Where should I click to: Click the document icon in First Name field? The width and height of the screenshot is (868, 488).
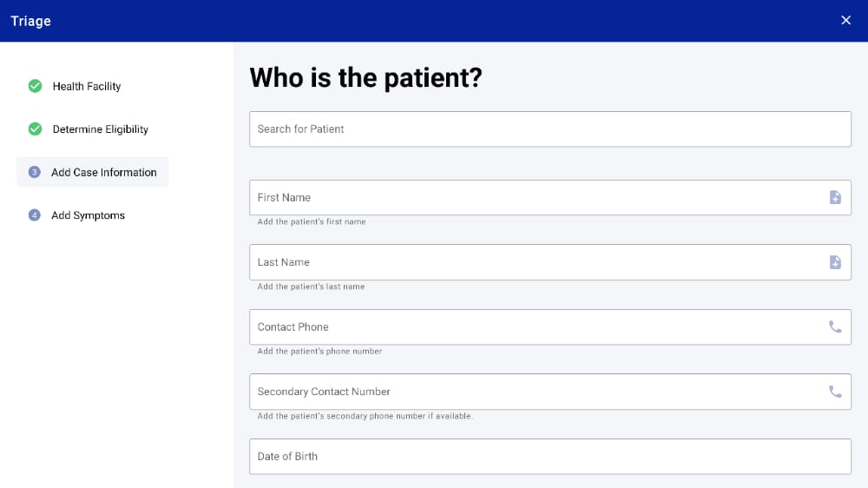coord(835,197)
